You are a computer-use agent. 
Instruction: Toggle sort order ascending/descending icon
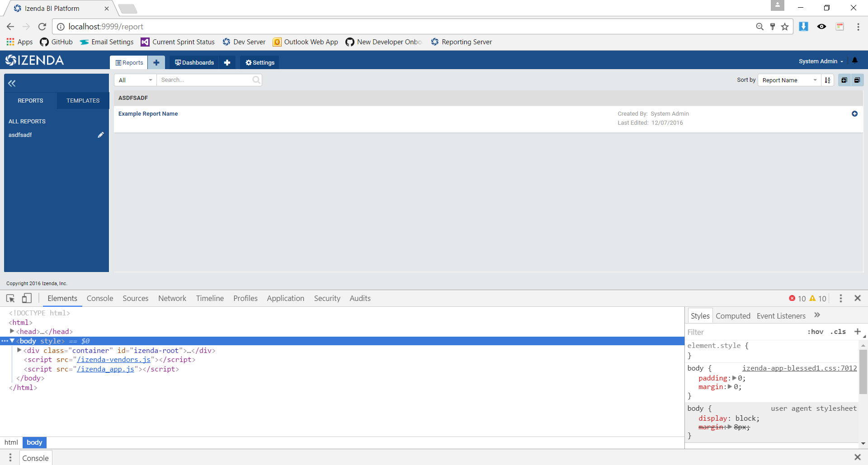click(827, 80)
